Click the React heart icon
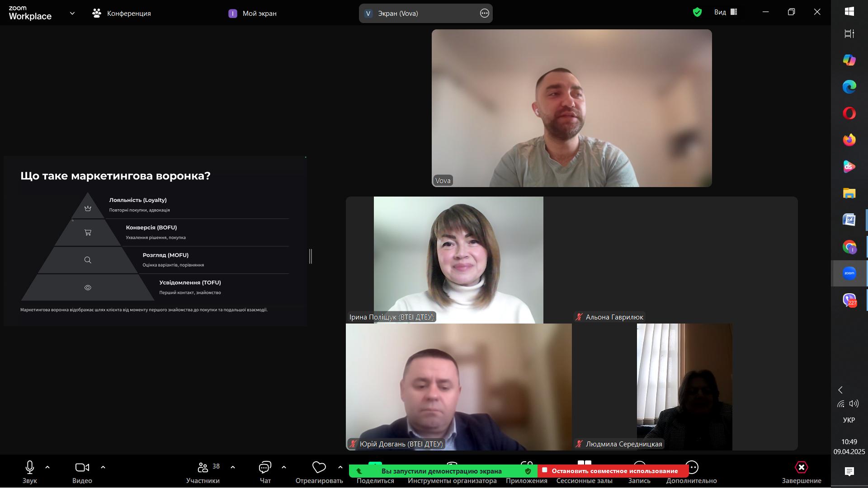 click(319, 467)
